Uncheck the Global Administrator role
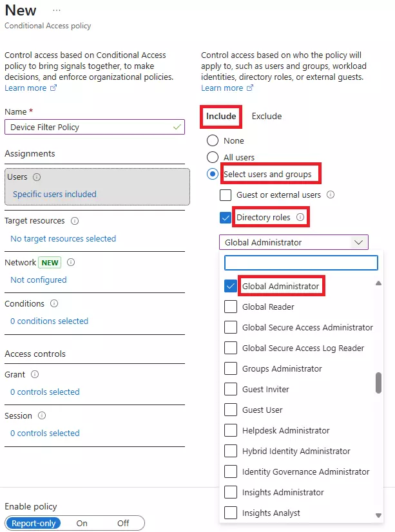Screen dimensions: 395x532 [231, 285]
